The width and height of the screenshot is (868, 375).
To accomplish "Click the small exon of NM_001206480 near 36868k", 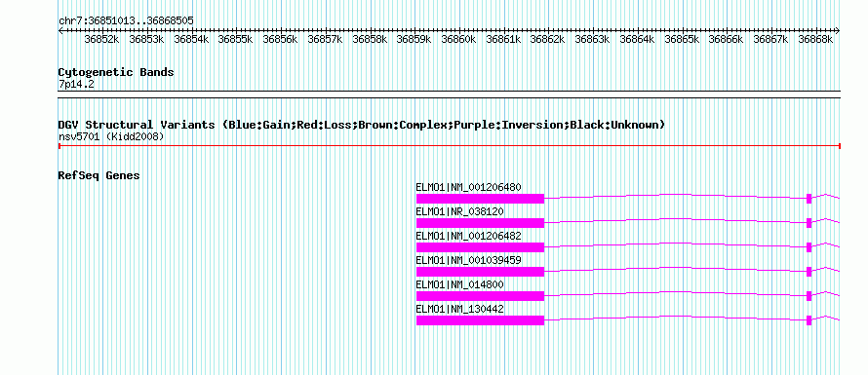I will pyautogui.click(x=809, y=199).
